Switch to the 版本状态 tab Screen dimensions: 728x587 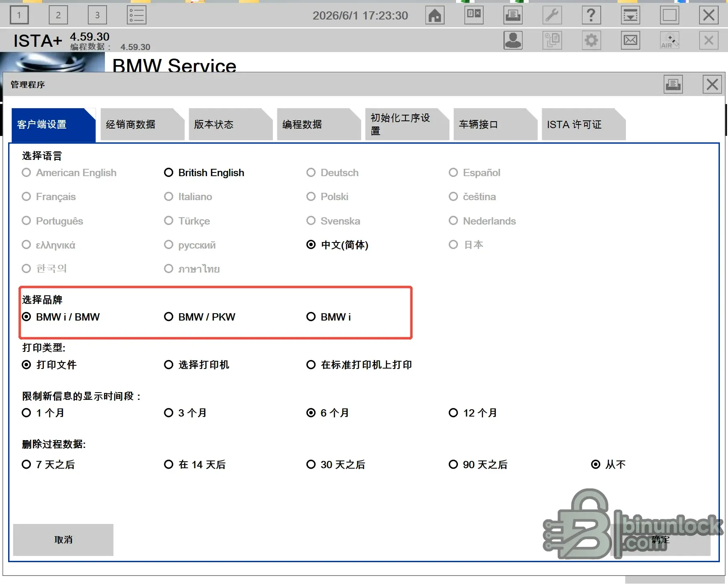pyautogui.click(x=231, y=124)
